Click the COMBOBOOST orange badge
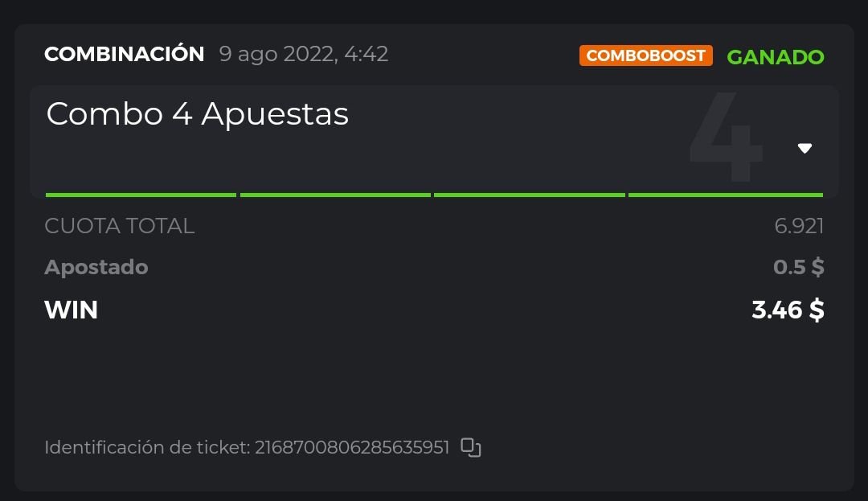 coord(645,55)
